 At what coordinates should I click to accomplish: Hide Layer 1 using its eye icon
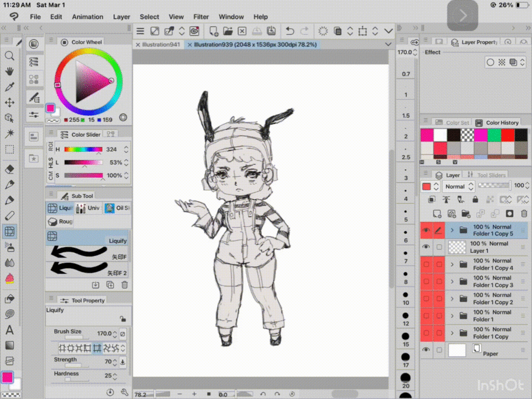pyautogui.click(x=426, y=247)
